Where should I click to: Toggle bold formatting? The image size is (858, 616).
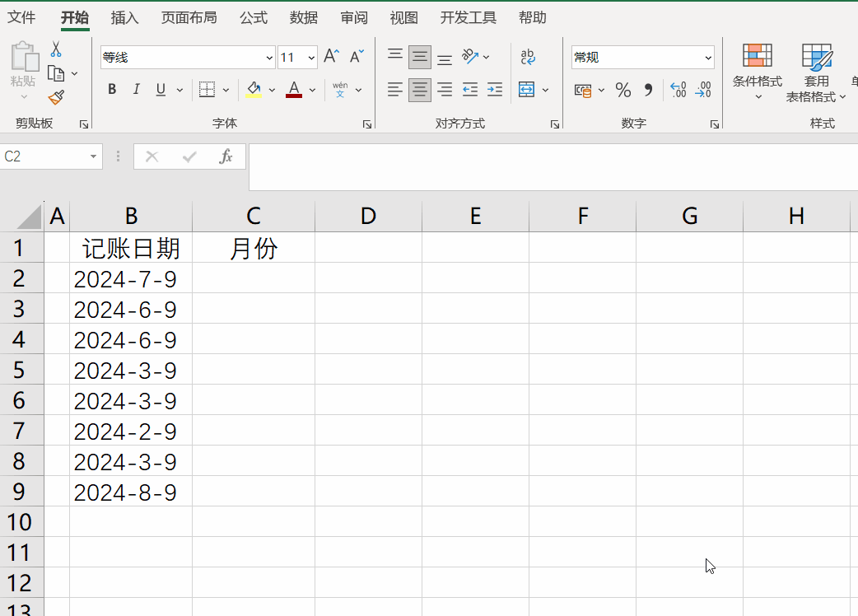point(112,89)
